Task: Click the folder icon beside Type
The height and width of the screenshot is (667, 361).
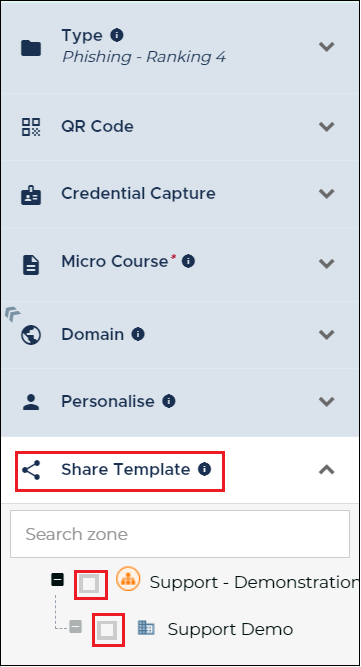Action: pos(31,48)
